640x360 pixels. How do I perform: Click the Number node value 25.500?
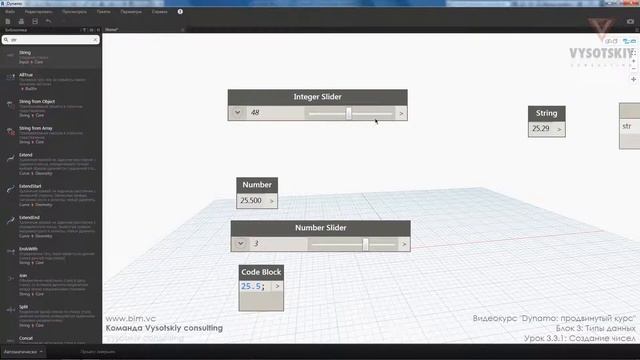[251, 201]
